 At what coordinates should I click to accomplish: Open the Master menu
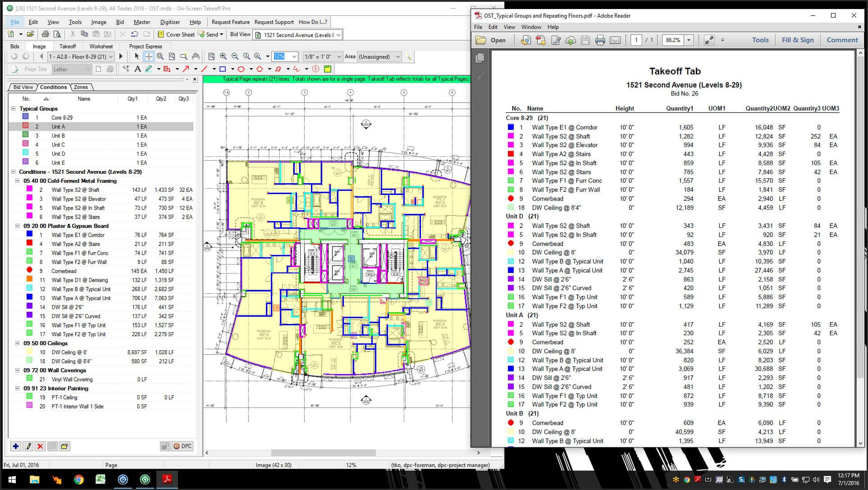tap(142, 22)
